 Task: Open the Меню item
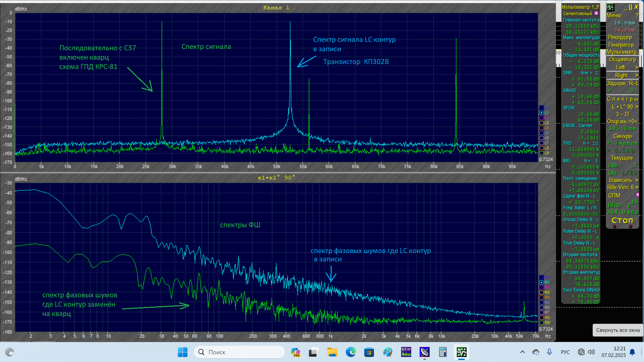click(x=614, y=15)
